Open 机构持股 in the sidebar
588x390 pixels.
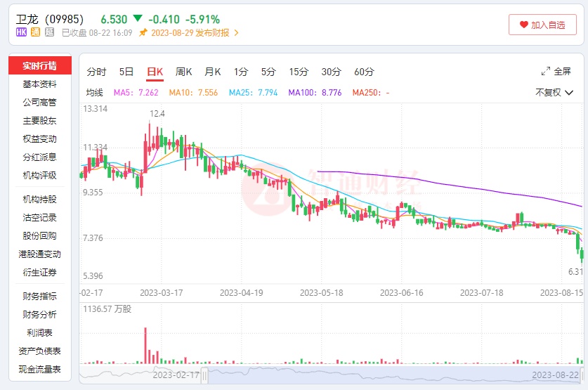(x=40, y=199)
